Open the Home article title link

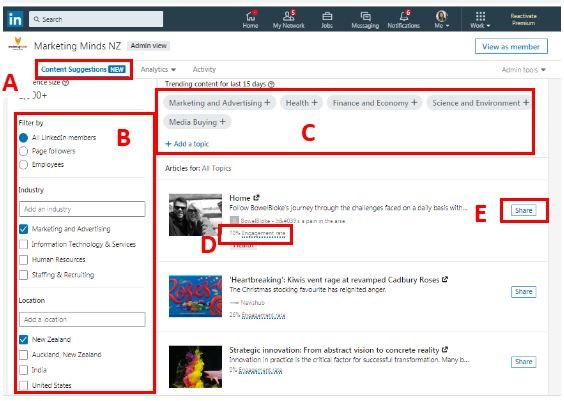pyautogui.click(x=244, y=198)
